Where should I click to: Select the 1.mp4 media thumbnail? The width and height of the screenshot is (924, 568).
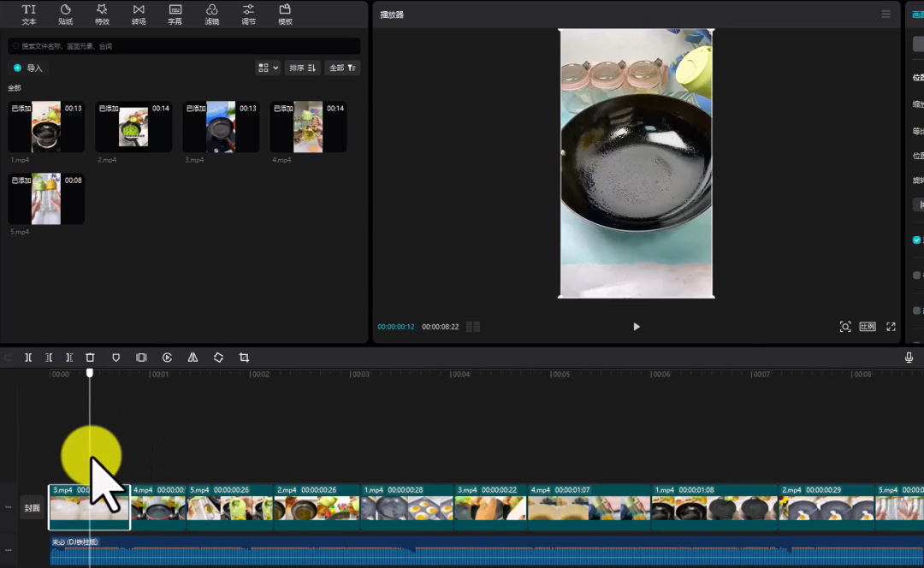(x=46, y=127)
